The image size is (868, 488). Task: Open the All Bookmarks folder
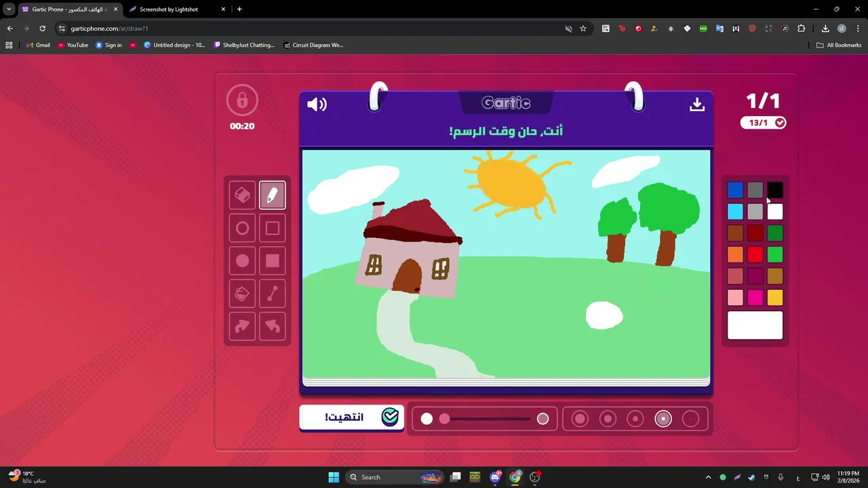(839, 45)
